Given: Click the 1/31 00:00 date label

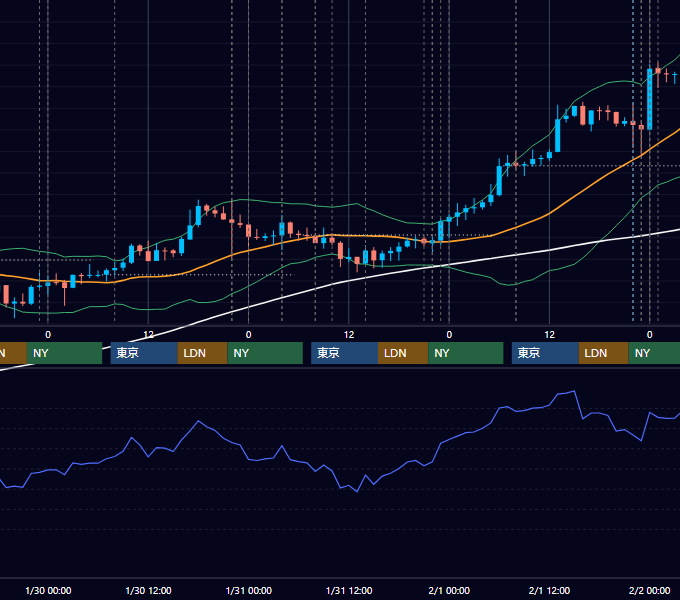Looking at the screenshot, I should [x=248, y=590].
